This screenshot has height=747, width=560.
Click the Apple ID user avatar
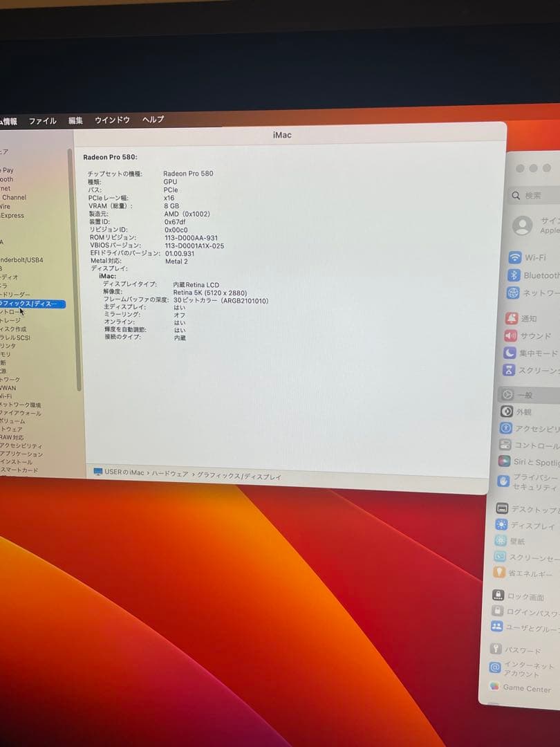pos(523,225)
